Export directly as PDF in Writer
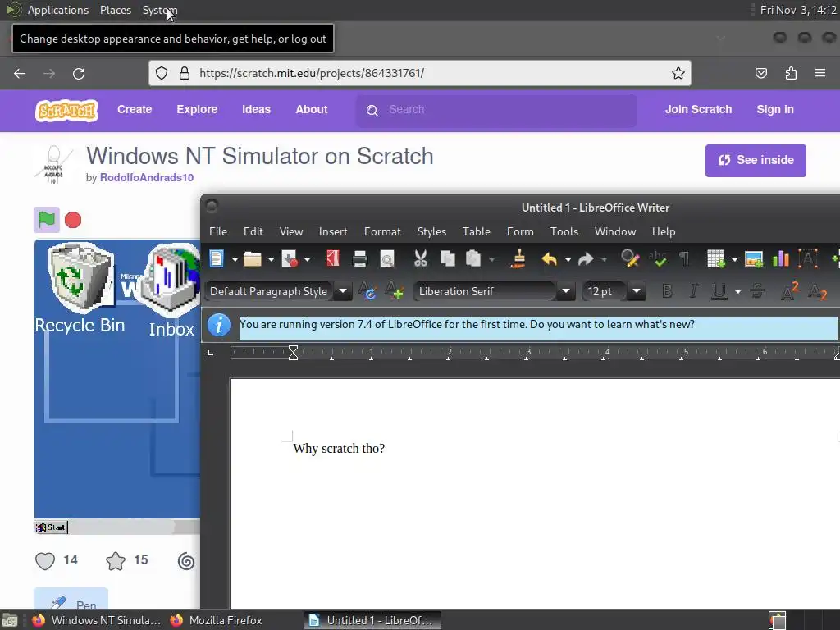840x630 pixels. pos(333,259)
